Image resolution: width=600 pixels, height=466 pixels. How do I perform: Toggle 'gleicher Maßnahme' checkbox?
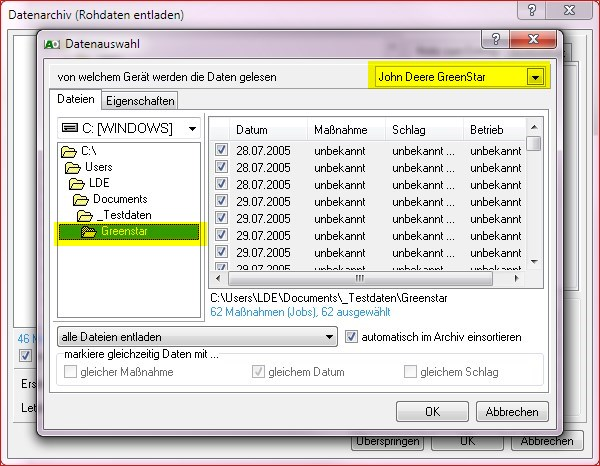70,372
